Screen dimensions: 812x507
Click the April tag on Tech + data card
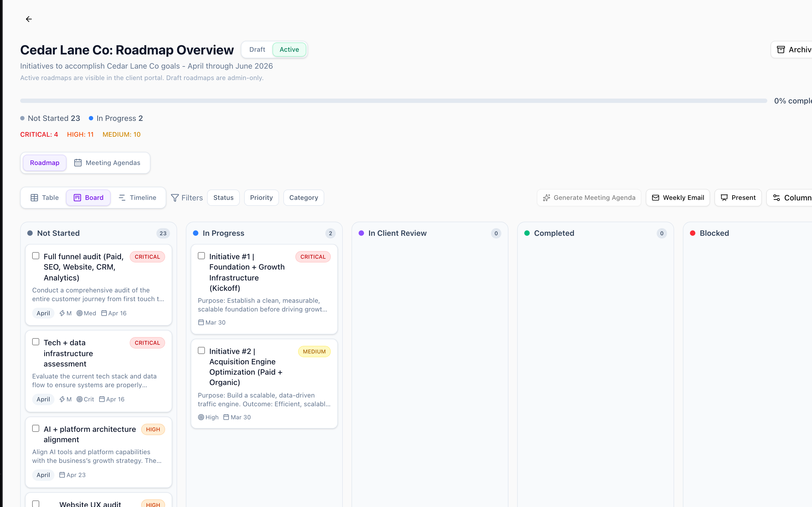pos(43,399)
